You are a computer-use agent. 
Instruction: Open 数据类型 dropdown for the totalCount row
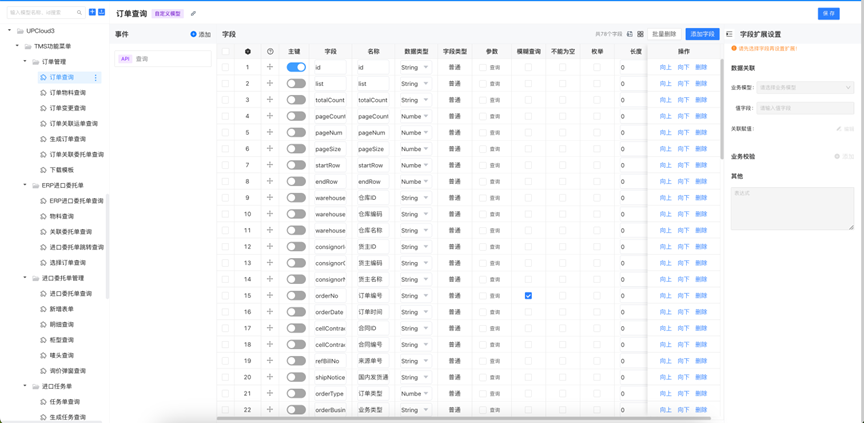pos(415,100)
